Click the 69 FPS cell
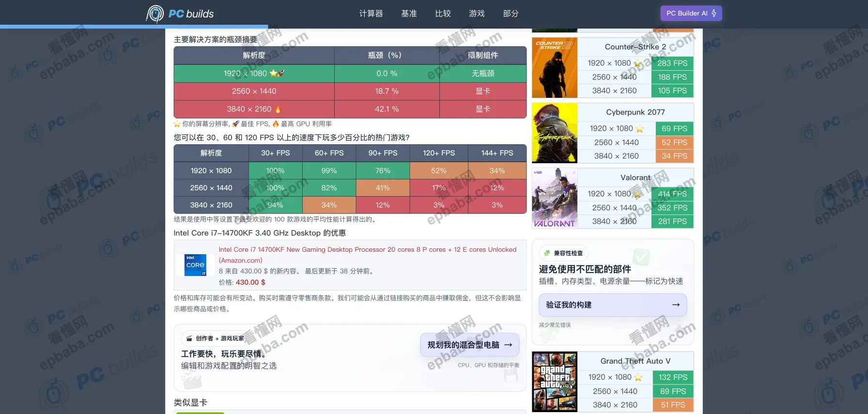This screenshot has height=414, width=868. [674, 128]
